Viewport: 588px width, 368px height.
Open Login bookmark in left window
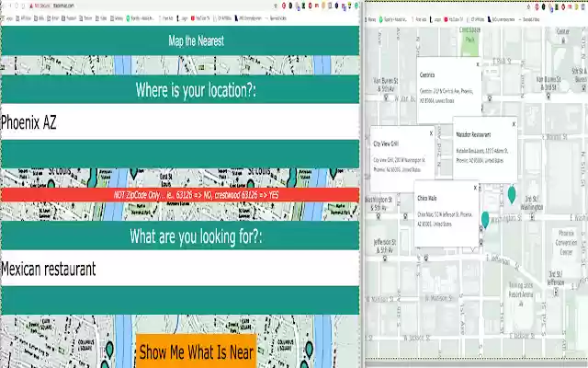pyautogui.click(x=182, y=18)
